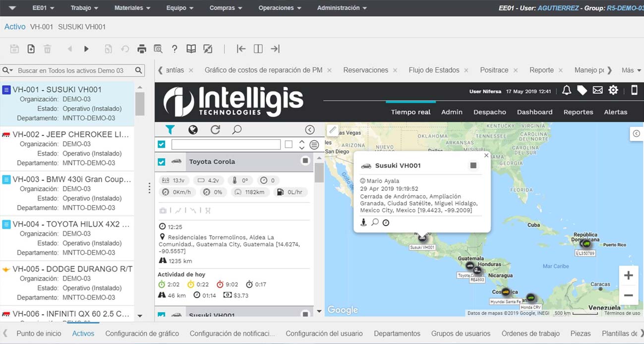Viewport: 644px width, 344px height.
Task: Expand the Administración menu
Action: [x=342, y=8]
